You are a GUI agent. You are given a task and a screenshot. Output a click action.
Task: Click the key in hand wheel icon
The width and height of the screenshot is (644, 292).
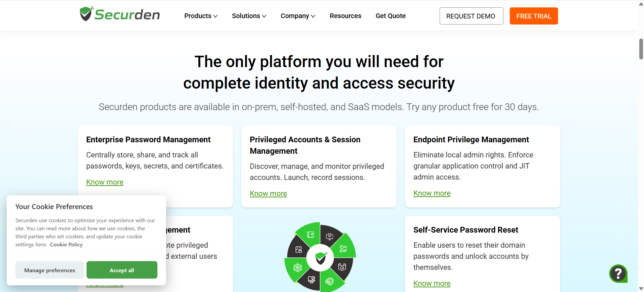click(343, 249)
